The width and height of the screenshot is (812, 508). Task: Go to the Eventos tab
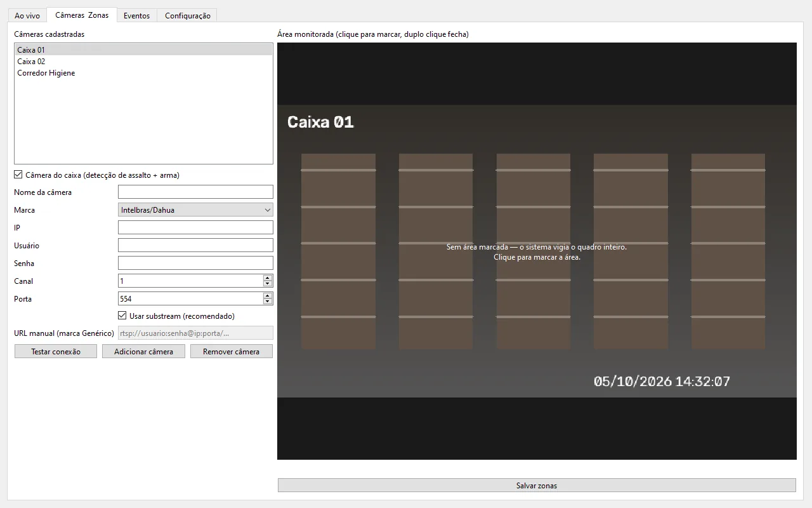point(137,15)
